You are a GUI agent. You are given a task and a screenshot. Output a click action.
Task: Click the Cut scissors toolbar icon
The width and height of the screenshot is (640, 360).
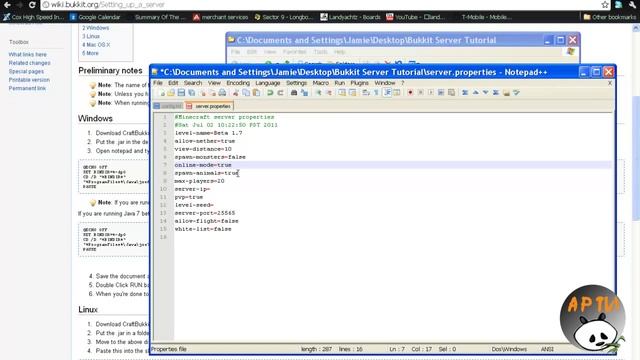pyautogui.click(x=235, y=93)
